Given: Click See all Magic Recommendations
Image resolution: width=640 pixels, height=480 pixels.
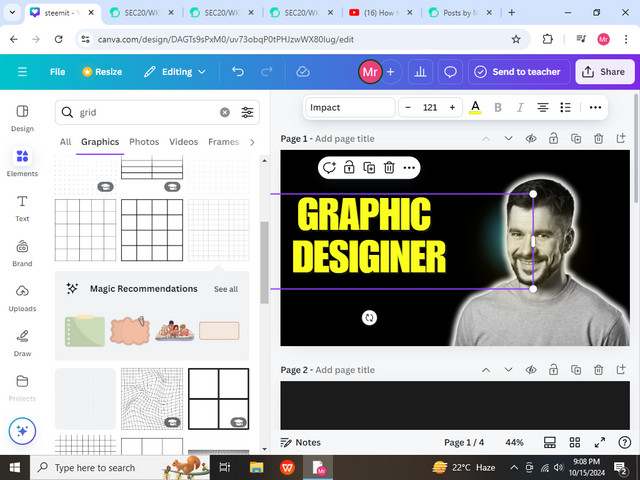Looking at the screenshot, I should (226, 289).
